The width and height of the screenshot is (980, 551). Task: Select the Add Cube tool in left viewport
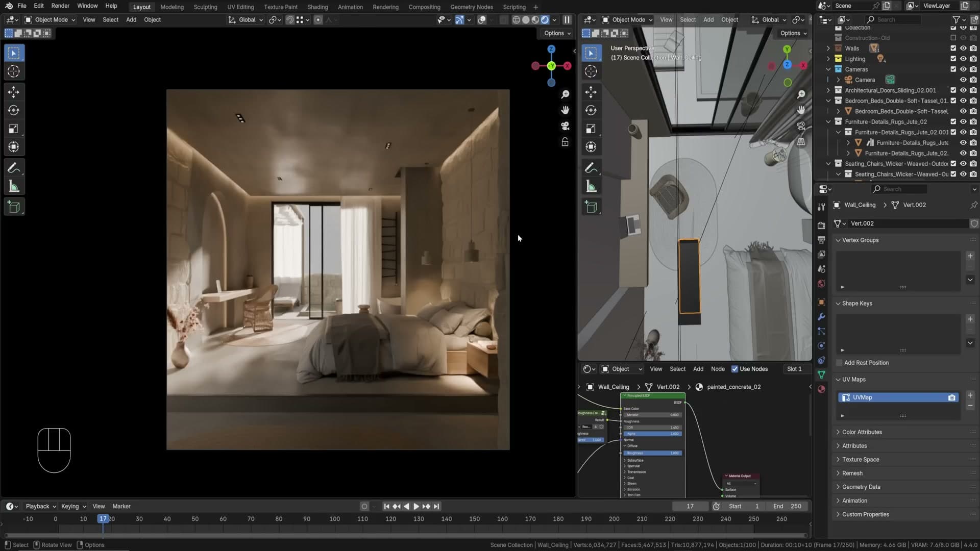(x=14, y=207)
